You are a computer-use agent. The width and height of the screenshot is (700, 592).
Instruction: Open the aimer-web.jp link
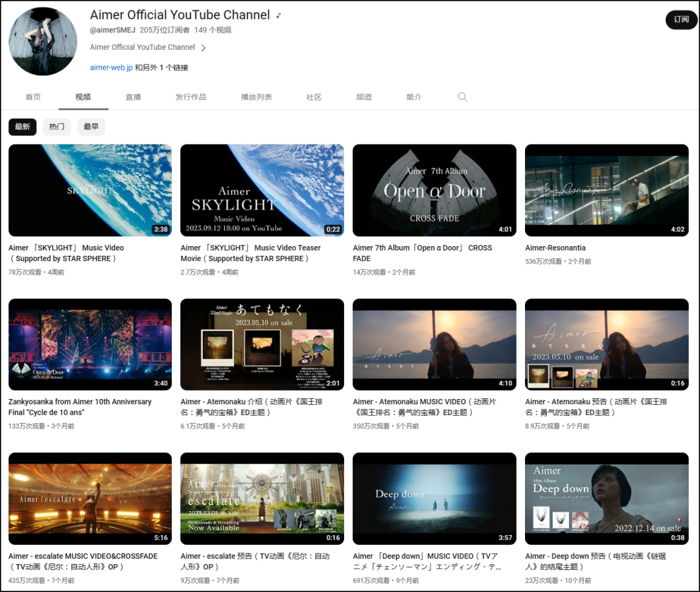click(x=111, y=67)
